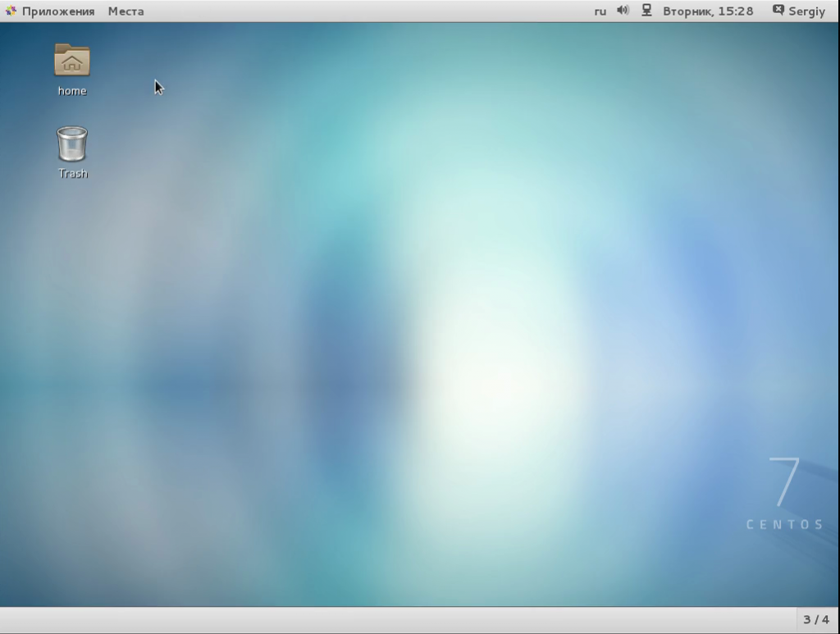
Task: Click the Applications logo icon at top left
Action: click(x=11, y=11)
